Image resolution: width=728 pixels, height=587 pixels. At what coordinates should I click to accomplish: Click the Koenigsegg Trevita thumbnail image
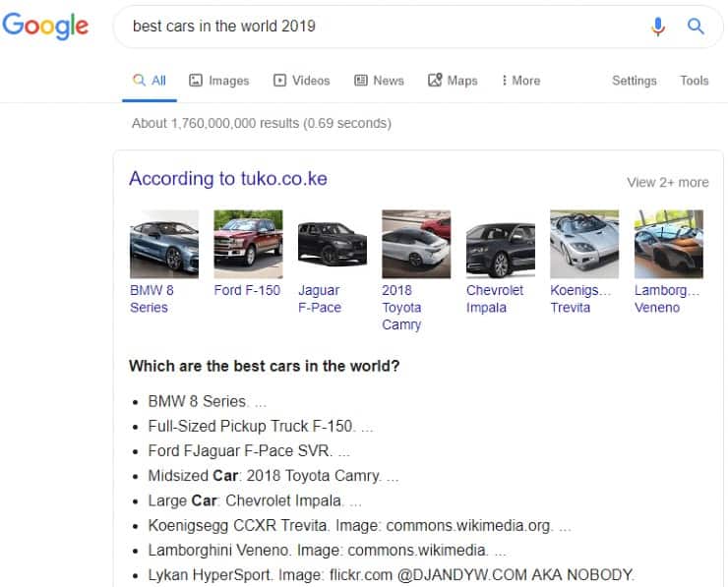pyautogui.click(x=584, y=244)
